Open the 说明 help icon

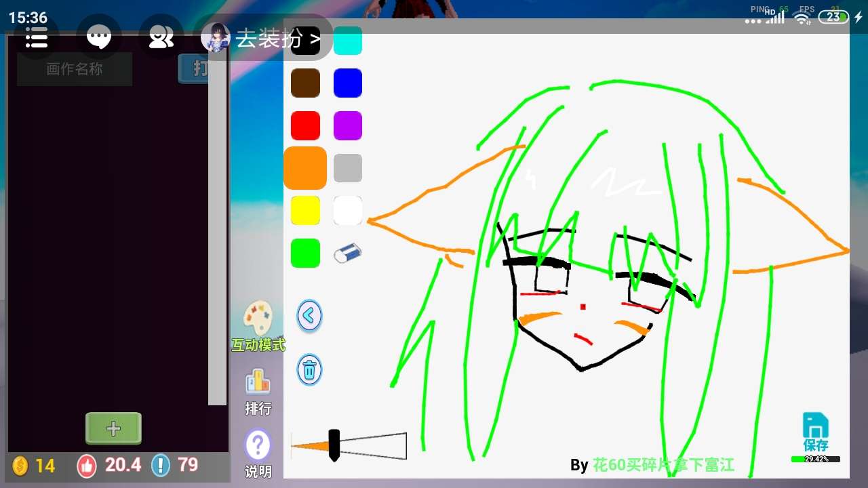258,454
